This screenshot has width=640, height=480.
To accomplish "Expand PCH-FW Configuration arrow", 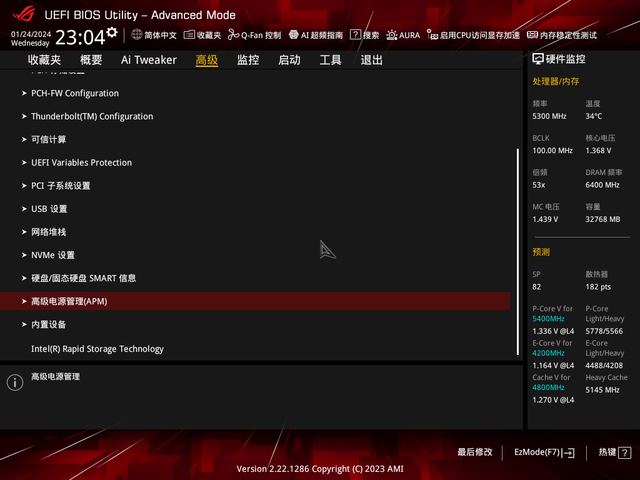I will 24,93.
